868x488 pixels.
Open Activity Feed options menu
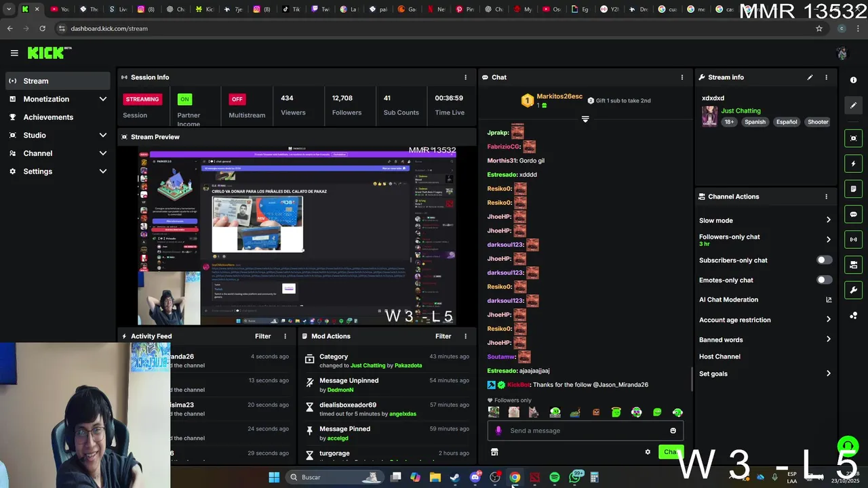(x=285, y=336)
